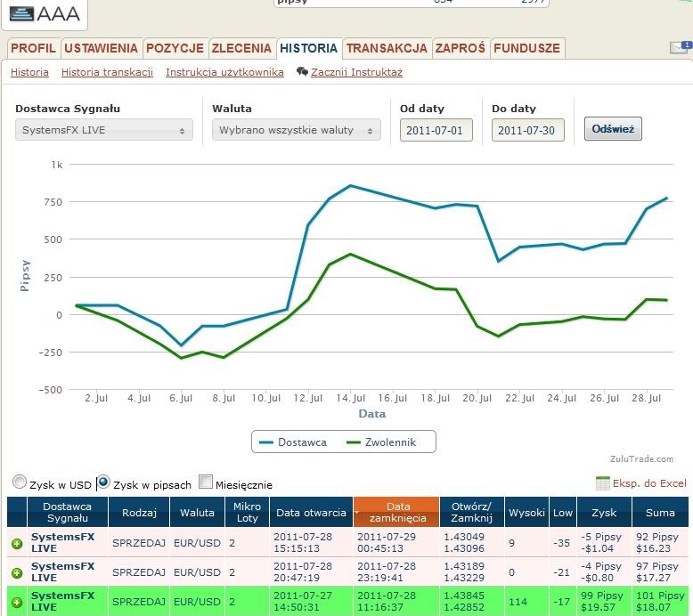This screenshot has height=616, width=693.
Task: Sort by Otwórz/Zamknij column header
Action: tap(471, 512)
